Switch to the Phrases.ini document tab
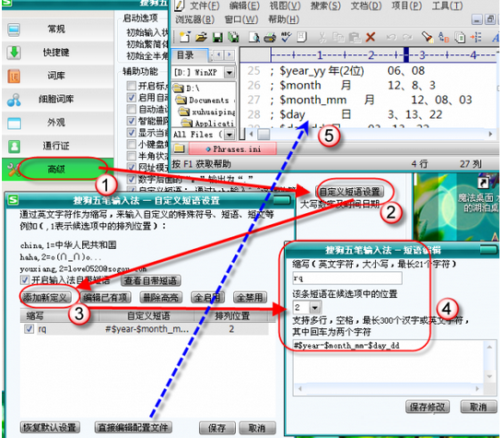 [233, 148]
